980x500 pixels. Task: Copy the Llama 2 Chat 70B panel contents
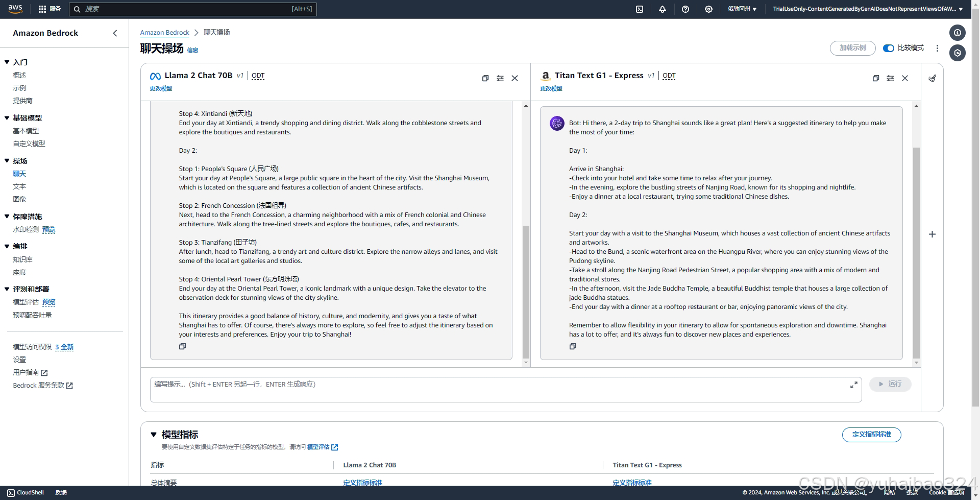[485, 78]
